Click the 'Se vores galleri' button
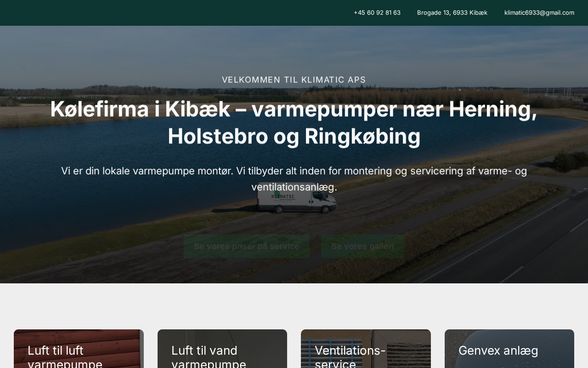The height and width of the screenshot is (368, 588). (x=362, y=246)
